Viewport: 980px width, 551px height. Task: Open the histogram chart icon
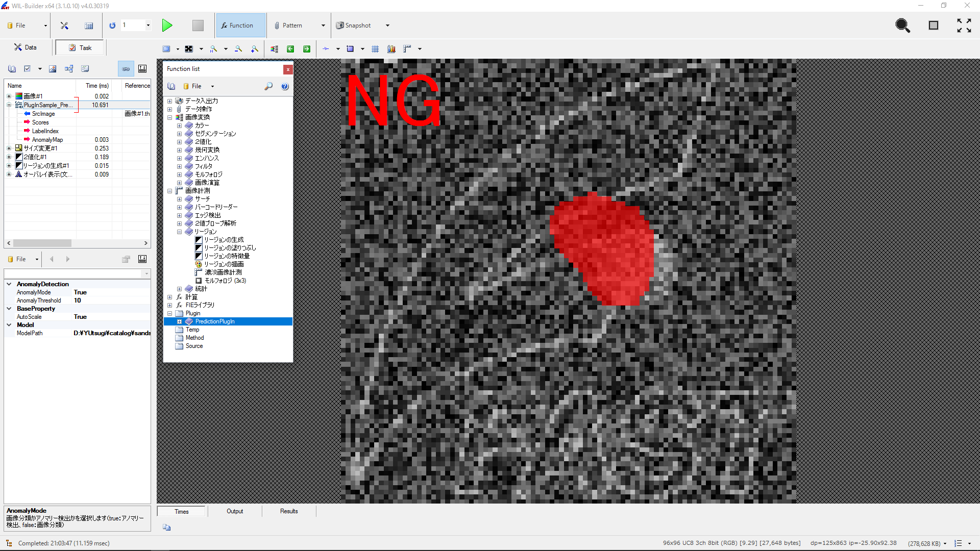391,49
